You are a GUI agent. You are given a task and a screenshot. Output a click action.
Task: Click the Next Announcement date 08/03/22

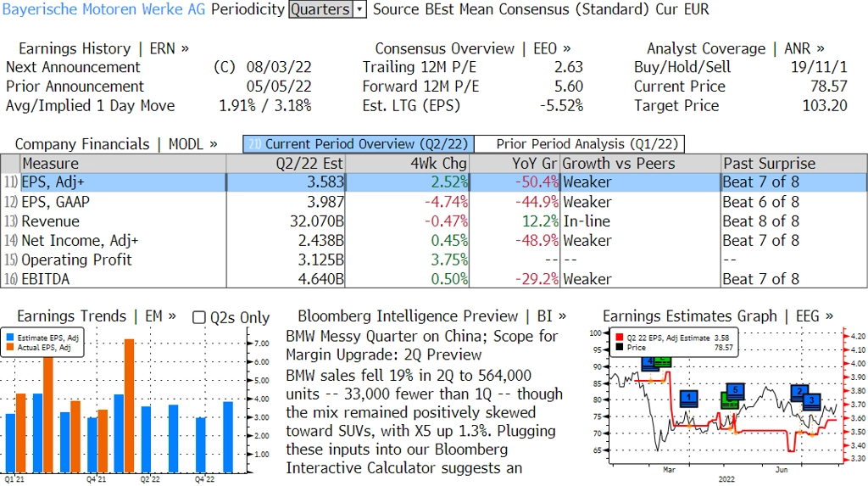[279, 67]
